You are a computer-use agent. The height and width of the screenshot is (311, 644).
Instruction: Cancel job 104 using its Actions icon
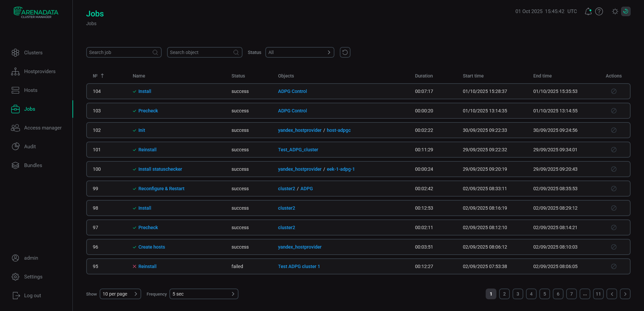tap(614, 91)
